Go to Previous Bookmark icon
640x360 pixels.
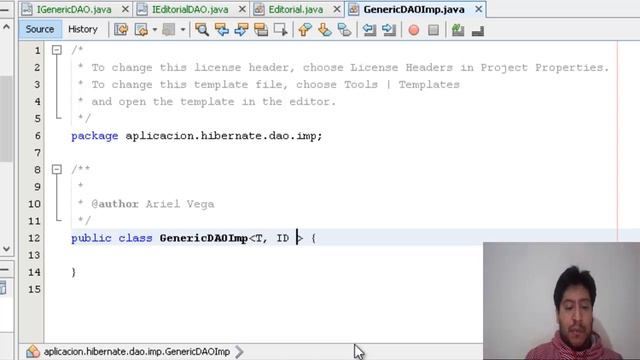(304, 30)
